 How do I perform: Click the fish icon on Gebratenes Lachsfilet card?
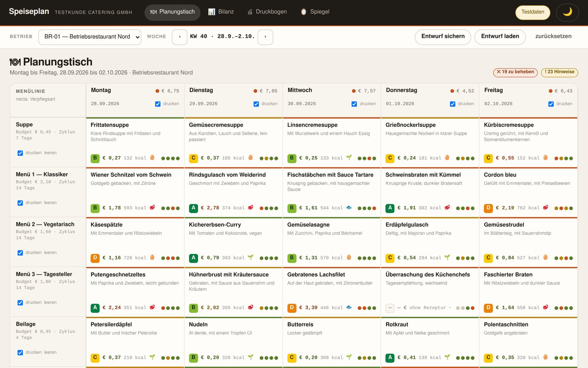(349, 307)
